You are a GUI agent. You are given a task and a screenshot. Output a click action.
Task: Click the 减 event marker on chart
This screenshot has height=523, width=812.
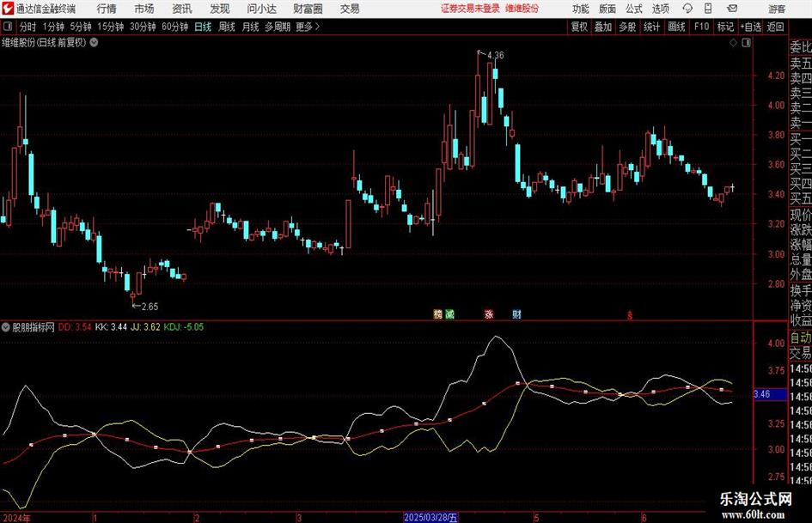coord(449,313)
